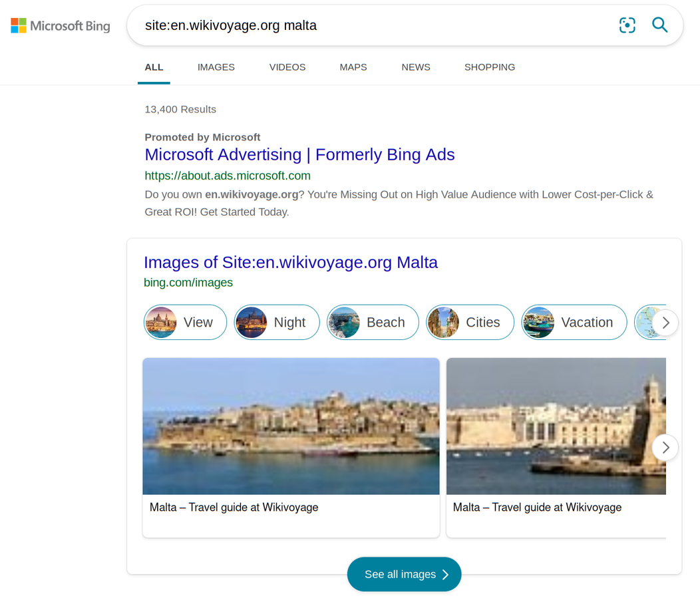The height and width of the screenshot is (604, 700).
Task: Click the Promoted by Microsoft label
Action: click(202, 138)
